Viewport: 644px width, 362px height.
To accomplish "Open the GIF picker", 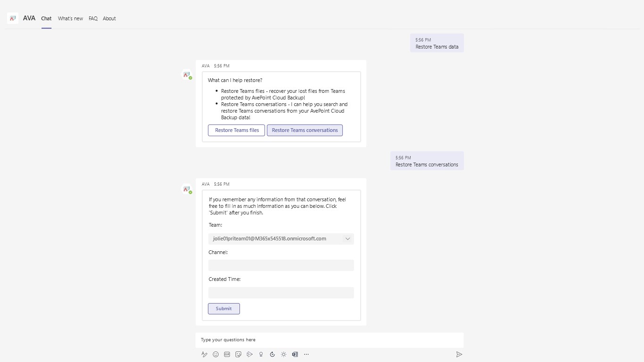I will [x=227, y=354].
